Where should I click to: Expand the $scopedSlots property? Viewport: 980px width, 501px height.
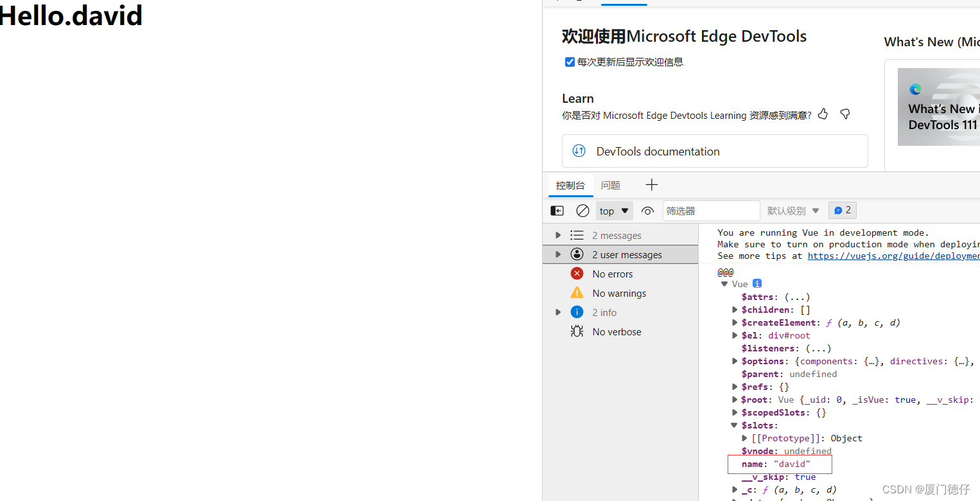click(735, 412)
